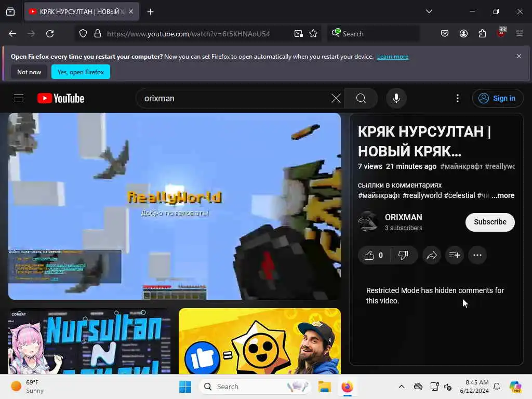Open File Explorer from taskbar

pos(324,387)
